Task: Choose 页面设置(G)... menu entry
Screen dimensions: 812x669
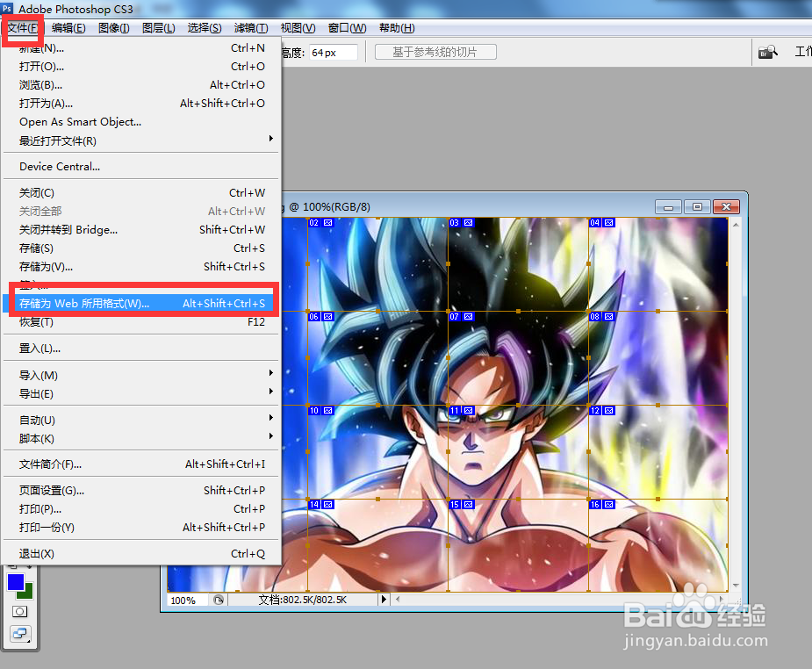Action: 141,491
